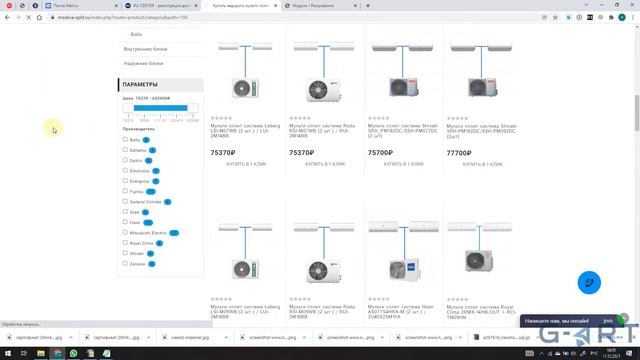Image resolution: width=640 pixels, height=360 pixels.
Task: Check the Mitsubishi Electric manufacturer checkbox
Action: [x=125, y=232]
